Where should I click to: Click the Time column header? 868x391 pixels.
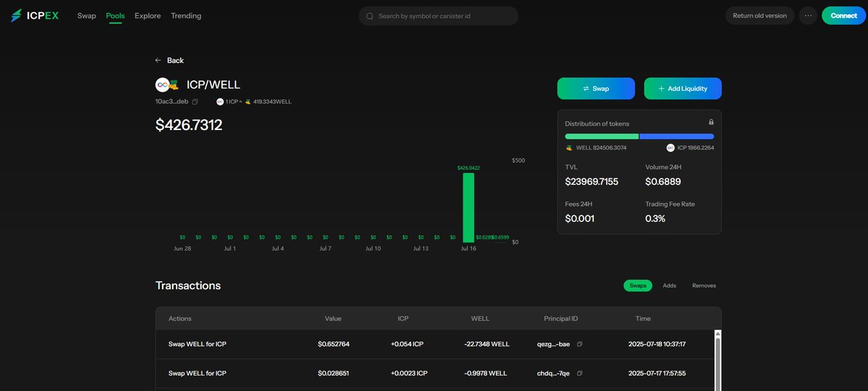click(x=643, y=318)
